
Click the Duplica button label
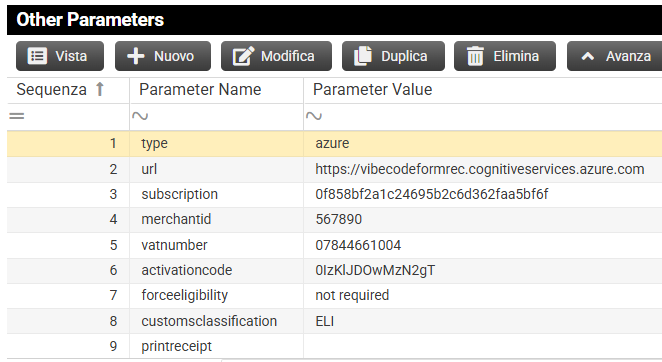pyautogui.click(x=404, y=56)
